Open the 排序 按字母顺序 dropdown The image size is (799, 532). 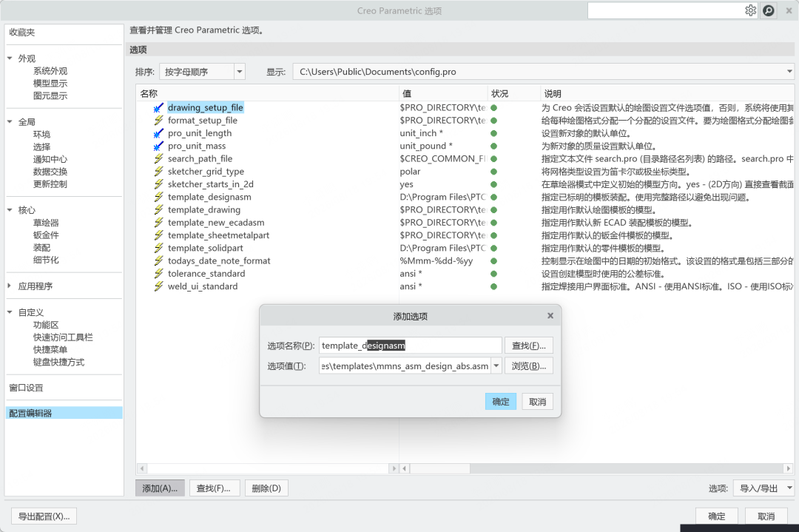pyautogui.click(x=240, y=72)
